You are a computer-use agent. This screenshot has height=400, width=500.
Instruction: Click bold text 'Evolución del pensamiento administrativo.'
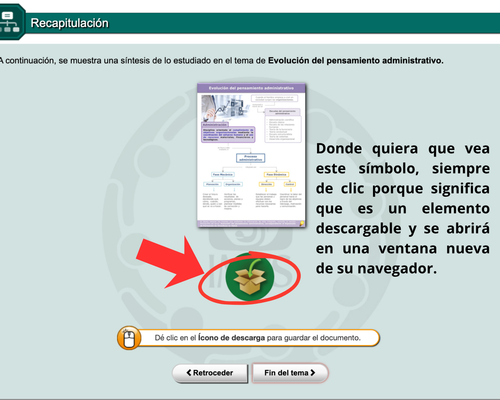pos(356,61)
